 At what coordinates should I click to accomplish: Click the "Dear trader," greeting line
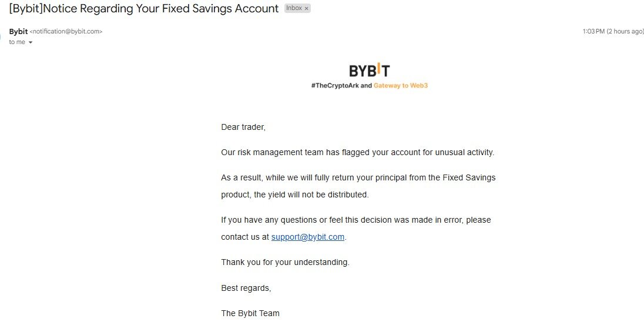click(243, 127)
